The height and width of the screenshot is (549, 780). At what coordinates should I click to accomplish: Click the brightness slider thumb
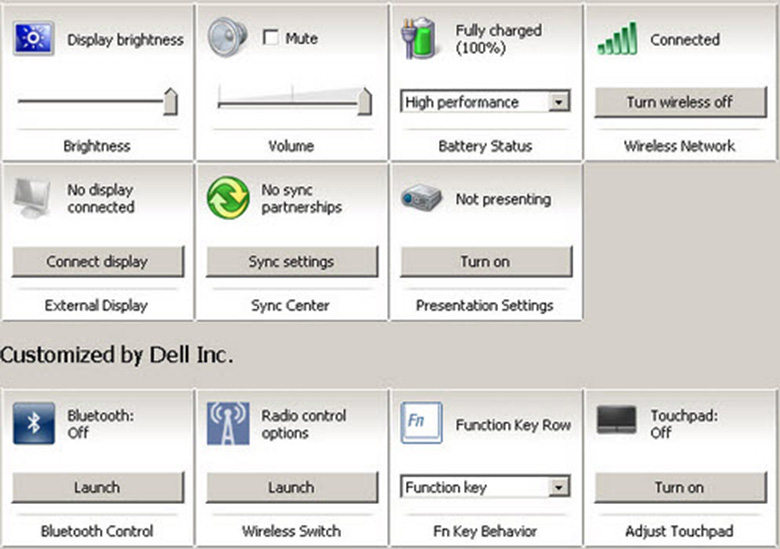click(x=171, y=101)
